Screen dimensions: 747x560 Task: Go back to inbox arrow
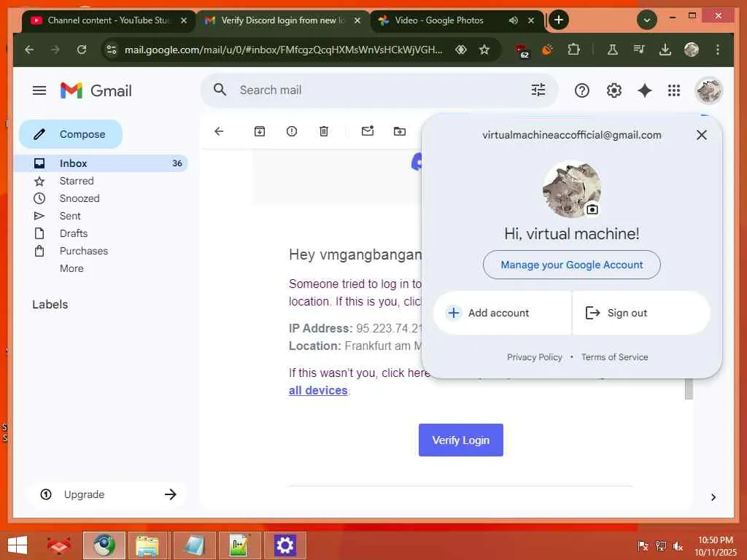pyautogui.click(x=219, y=131)
